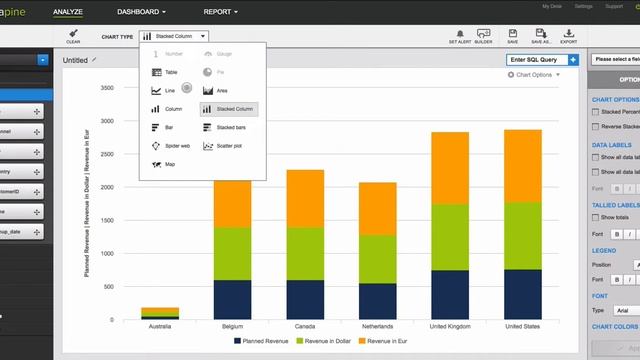Toggle Planned Revenue in the legend
640x360 pixels.
click(x=261, y=341)
